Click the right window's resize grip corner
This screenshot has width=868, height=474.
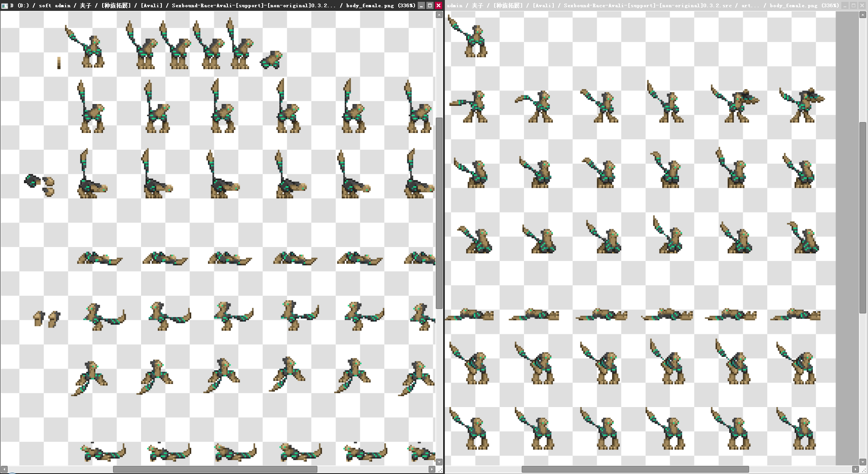[x=863, y=469]
